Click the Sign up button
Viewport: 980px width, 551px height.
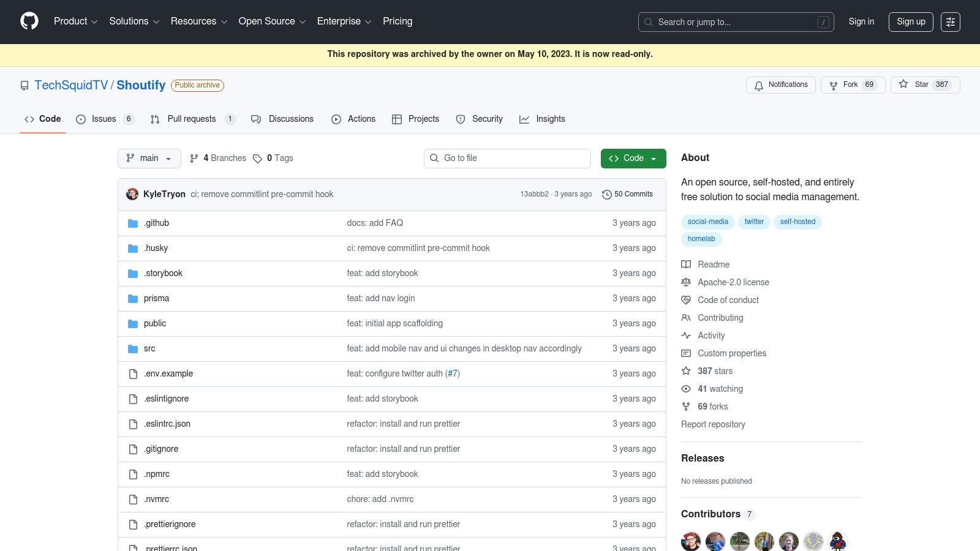(x=911, y=21)
